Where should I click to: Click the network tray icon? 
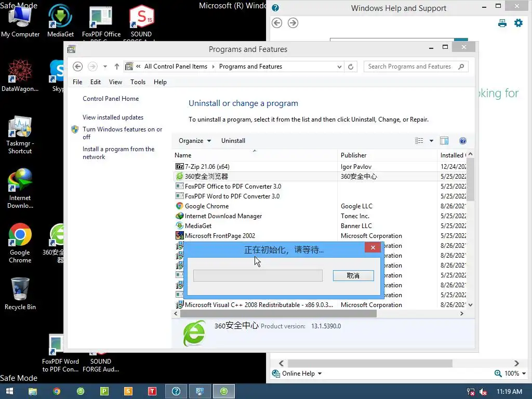coord(471,392)
